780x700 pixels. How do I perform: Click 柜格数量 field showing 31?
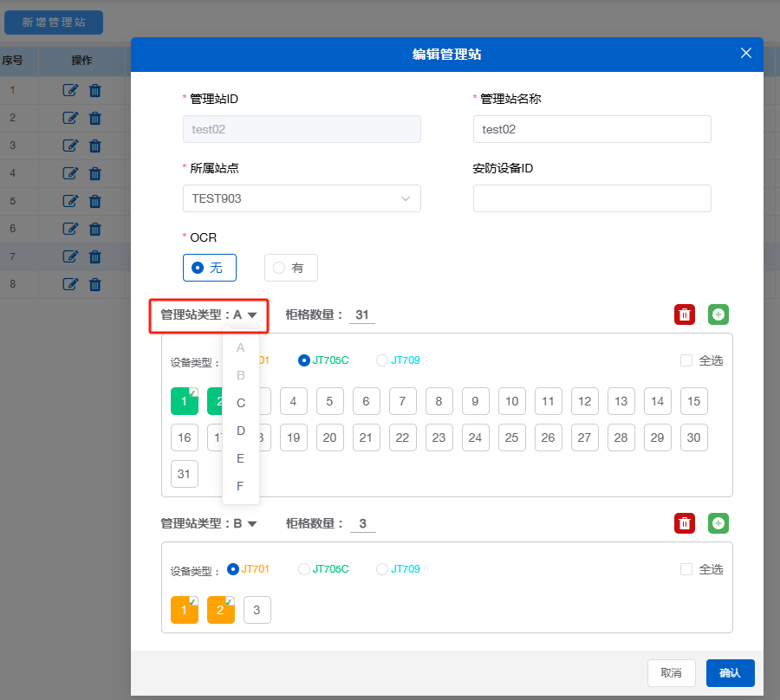click(362, 315)
